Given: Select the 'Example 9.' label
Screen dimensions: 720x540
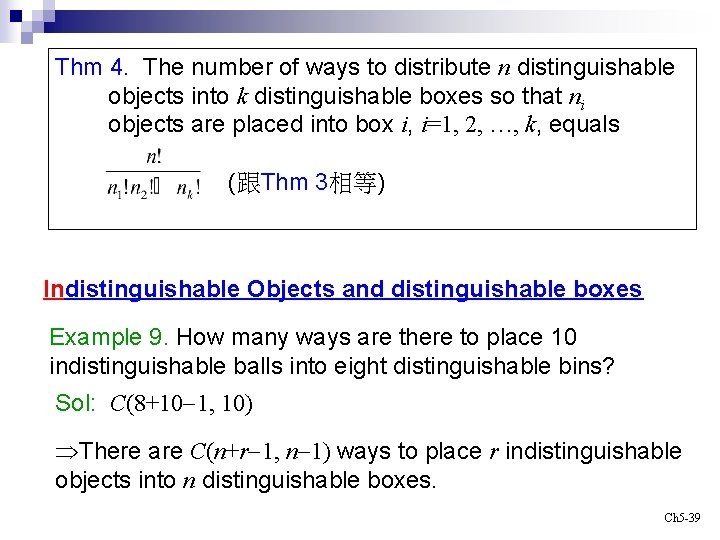Looking at the screenshot, I should [x=109, y=338].
